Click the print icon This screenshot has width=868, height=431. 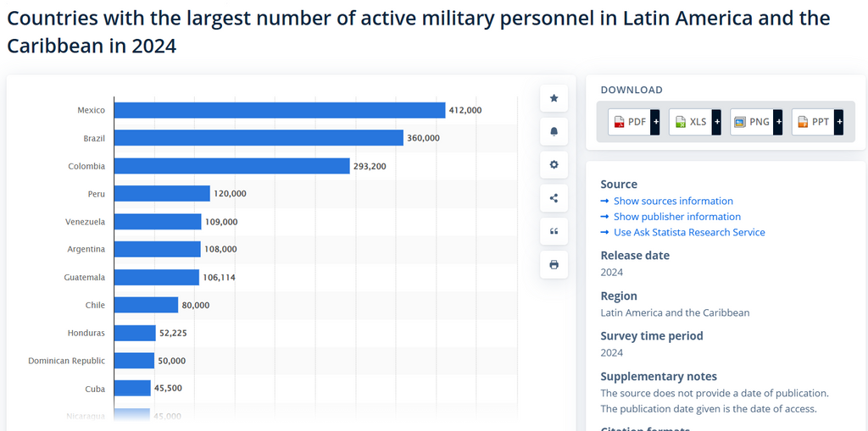[554, 264]
